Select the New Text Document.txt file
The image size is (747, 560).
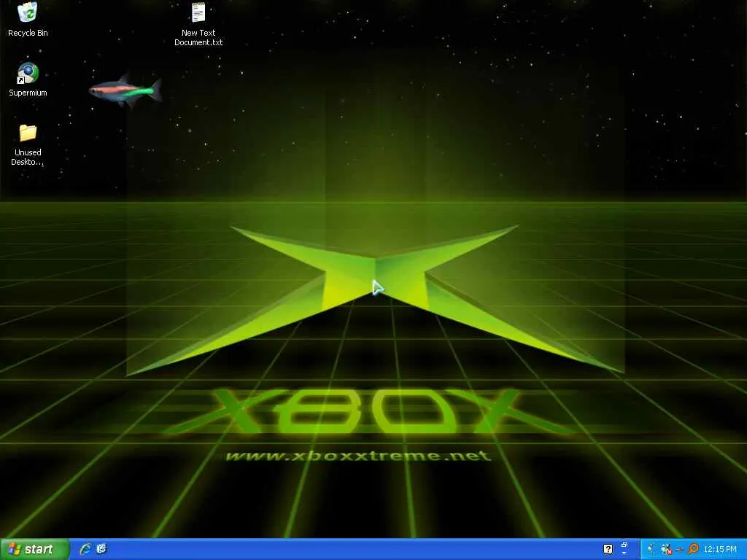point(198,24)
